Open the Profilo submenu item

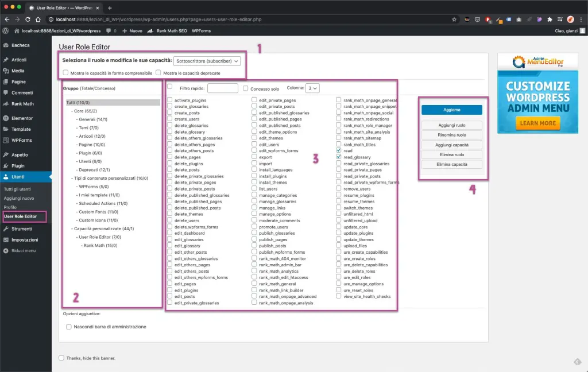pyautogui.click(x=10, y=207)
